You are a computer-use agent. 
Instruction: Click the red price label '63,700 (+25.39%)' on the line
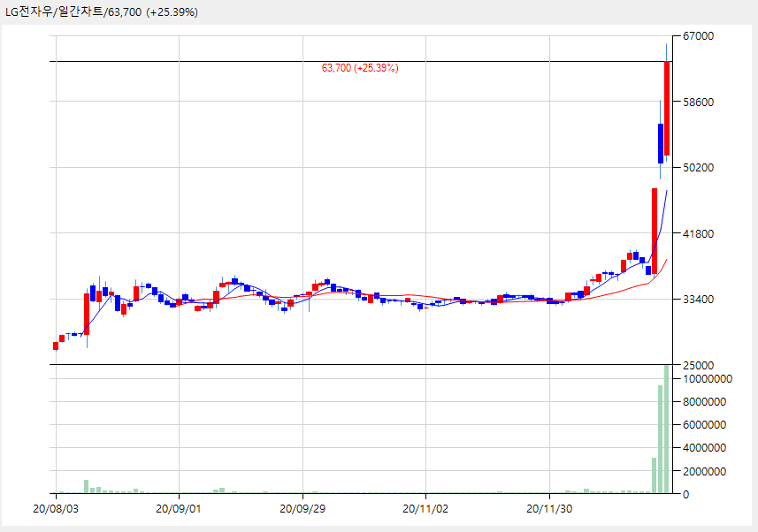coord(360,68)
